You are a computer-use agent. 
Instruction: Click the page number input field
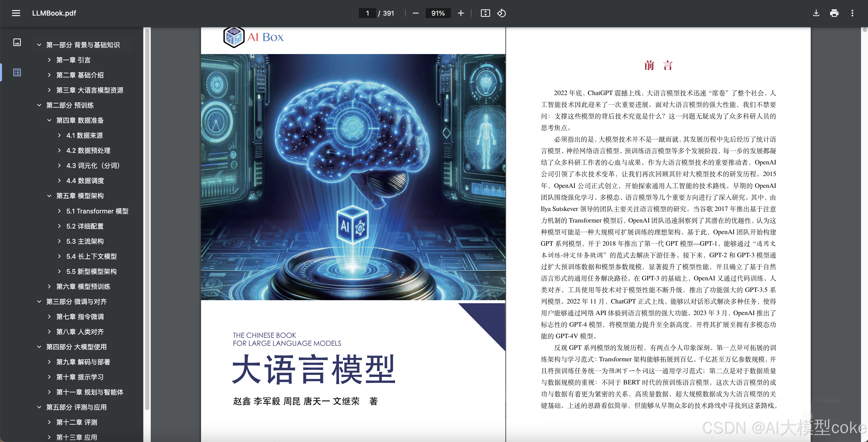(x=367, y=13)
